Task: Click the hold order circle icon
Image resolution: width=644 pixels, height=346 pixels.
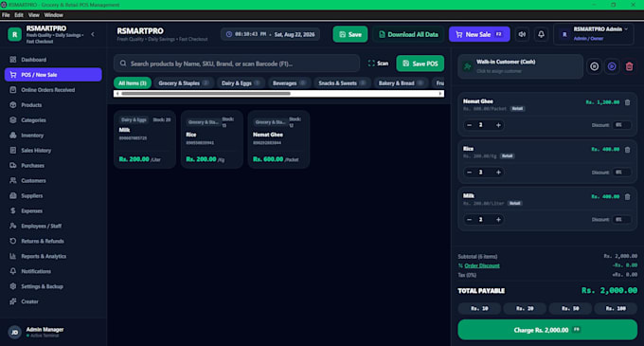Action: [595, 66]
